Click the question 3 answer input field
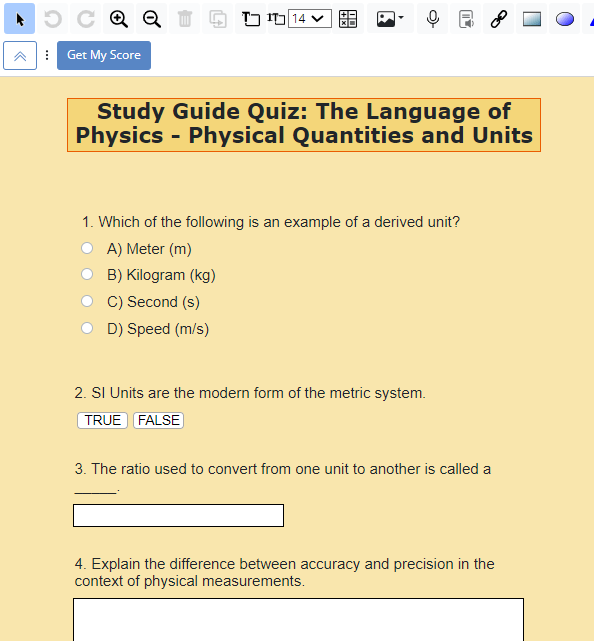Screen dimensions: 594x641 178,515
